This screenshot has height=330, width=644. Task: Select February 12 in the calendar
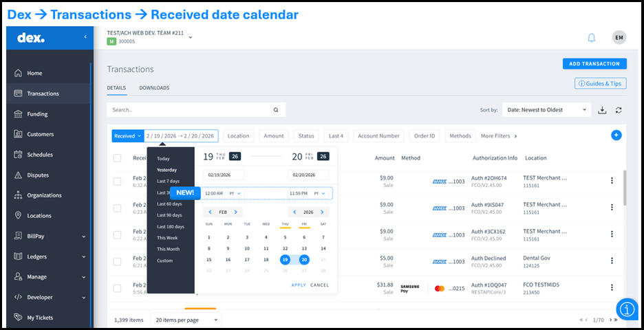pos(285,248)
